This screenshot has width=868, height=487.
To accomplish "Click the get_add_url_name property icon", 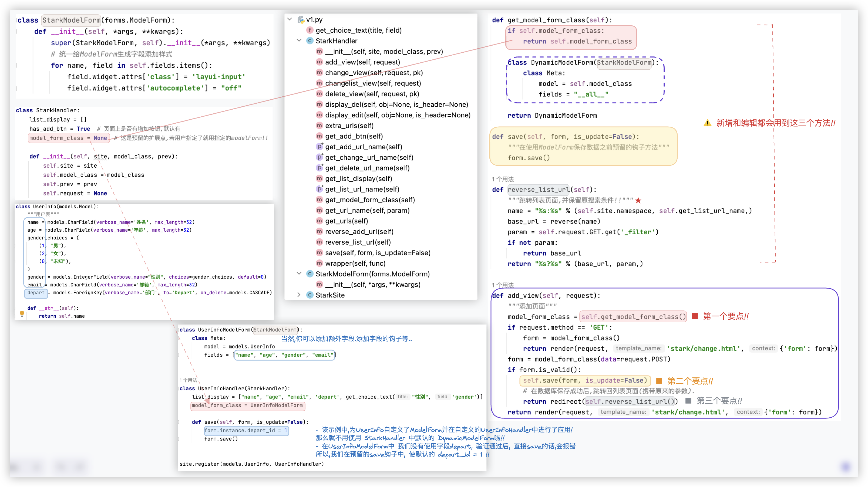I will click(319, 147).
